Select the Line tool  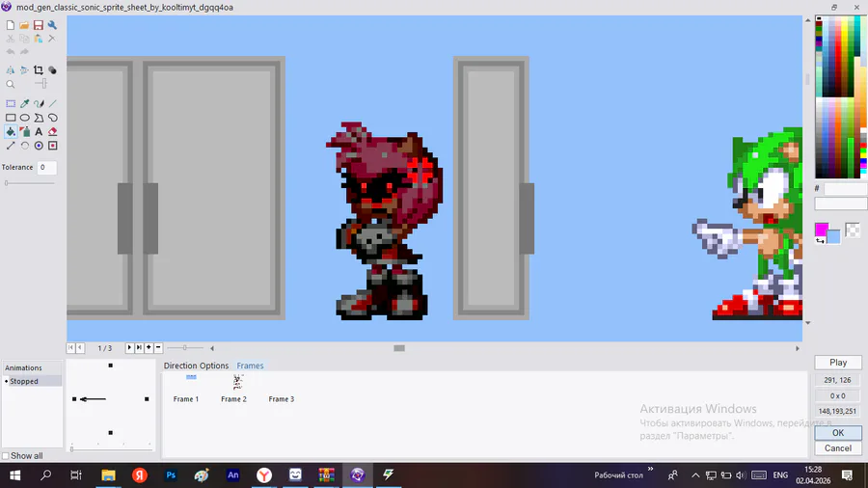[53, 103]
